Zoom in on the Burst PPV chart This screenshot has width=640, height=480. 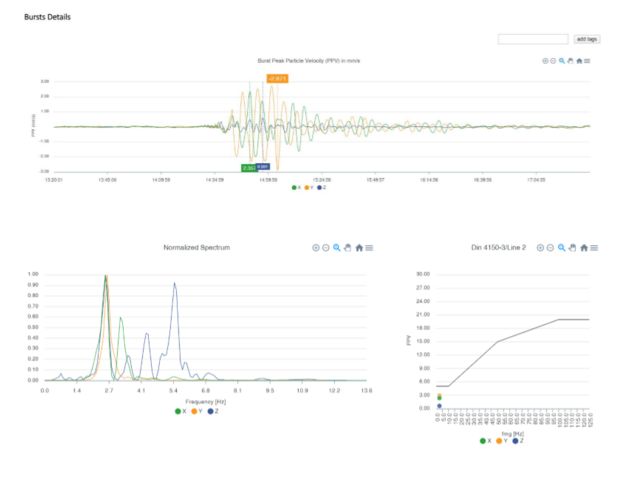pos(546,61)
